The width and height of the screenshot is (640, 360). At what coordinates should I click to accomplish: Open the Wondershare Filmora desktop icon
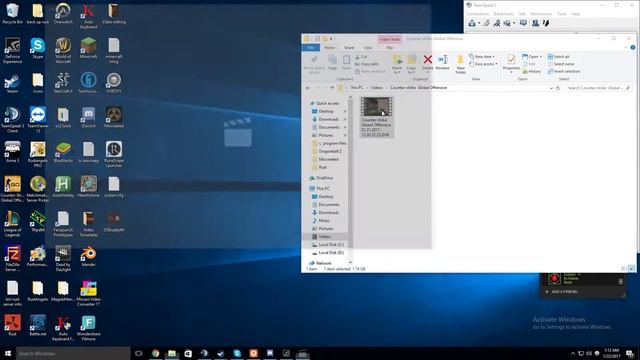(x=88, y=328)
